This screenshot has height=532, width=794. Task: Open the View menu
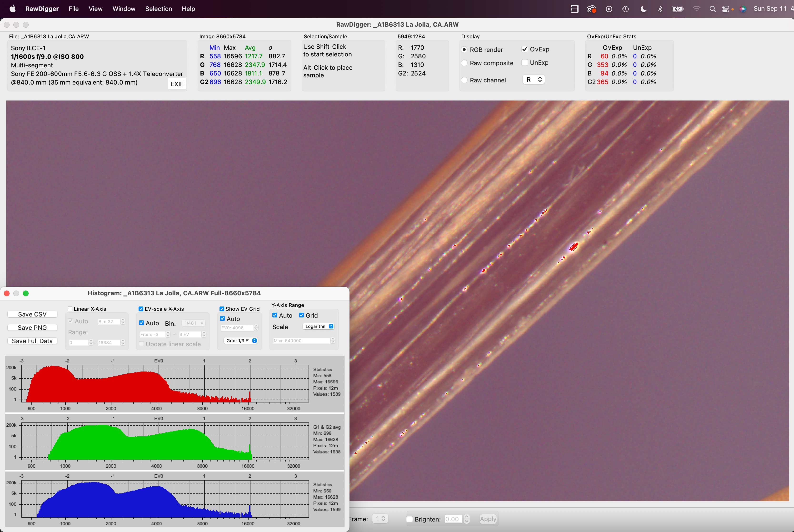(x=96, y=9)
